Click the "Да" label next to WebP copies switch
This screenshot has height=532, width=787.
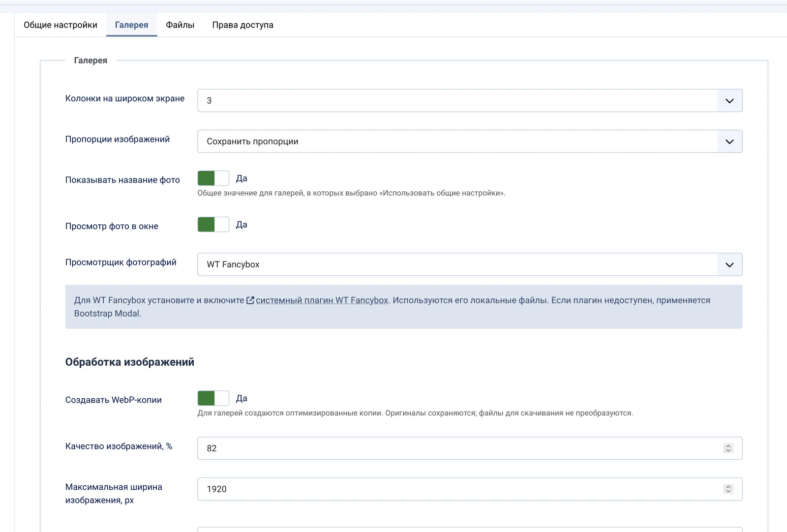[x=242, y=398]
